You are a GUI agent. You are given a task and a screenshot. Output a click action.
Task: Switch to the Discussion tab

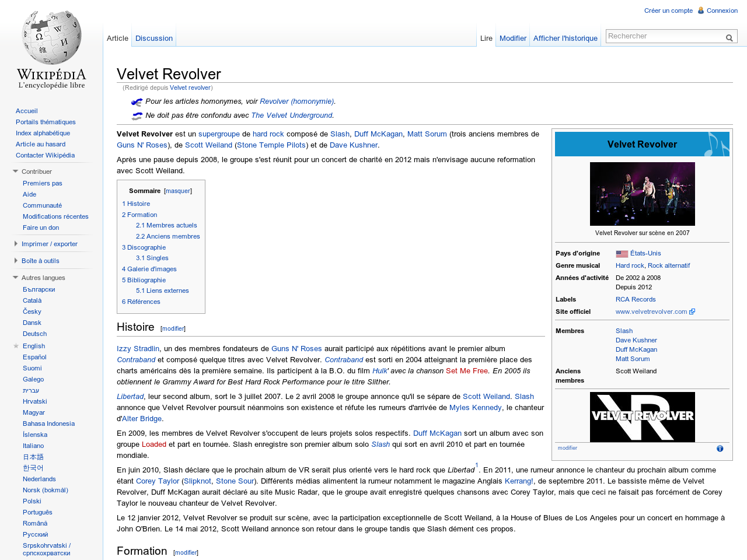(154, 38)
